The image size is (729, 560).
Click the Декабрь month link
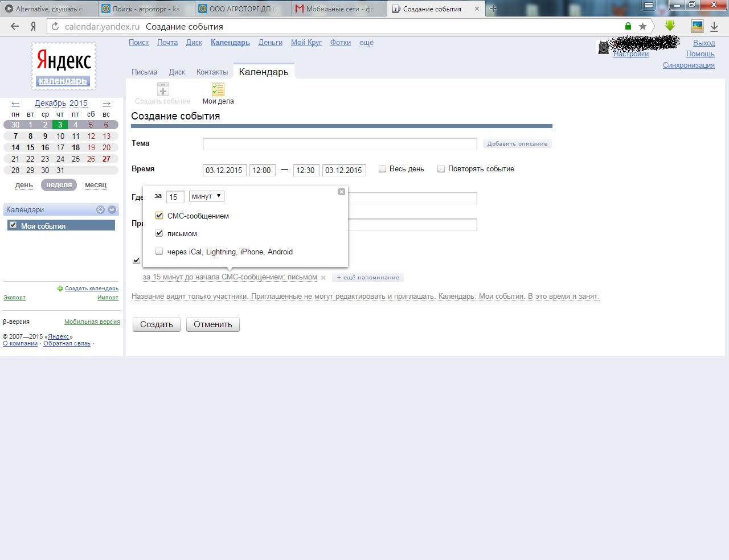50,104
